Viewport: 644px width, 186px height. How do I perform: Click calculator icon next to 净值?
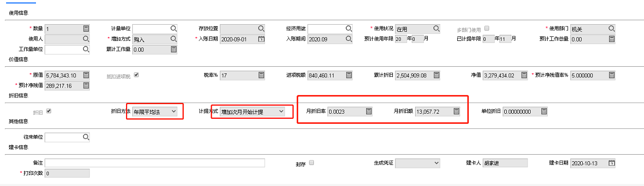(524, 75)
